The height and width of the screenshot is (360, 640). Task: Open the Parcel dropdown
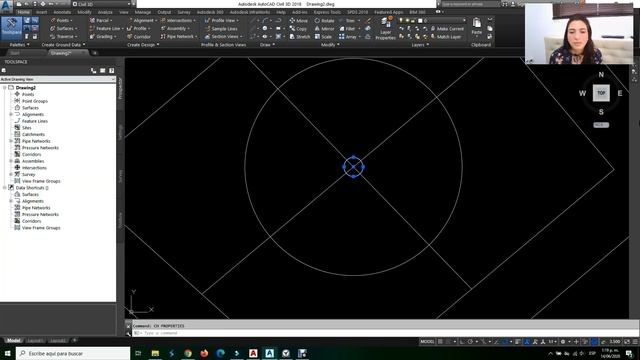[x=101, y=20]
